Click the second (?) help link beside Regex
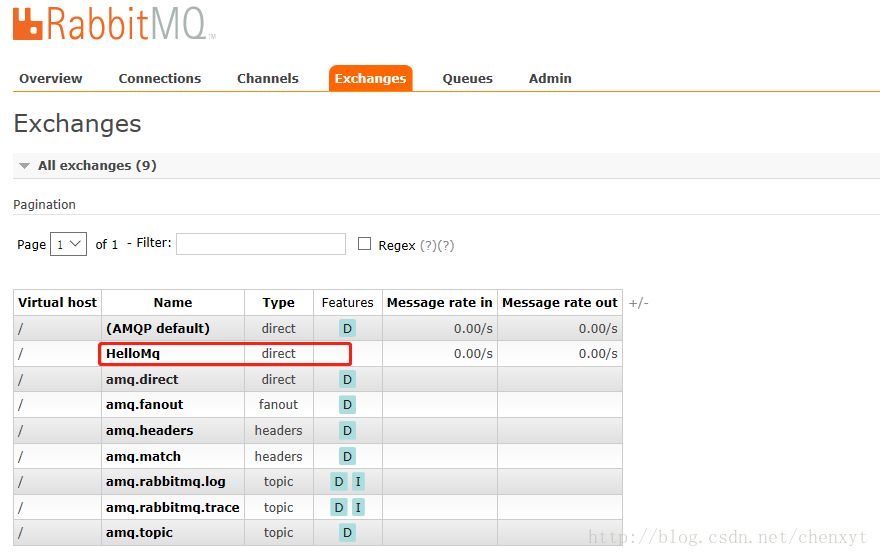880x557 pixels. pyautogui.click(x=446, y=245)
